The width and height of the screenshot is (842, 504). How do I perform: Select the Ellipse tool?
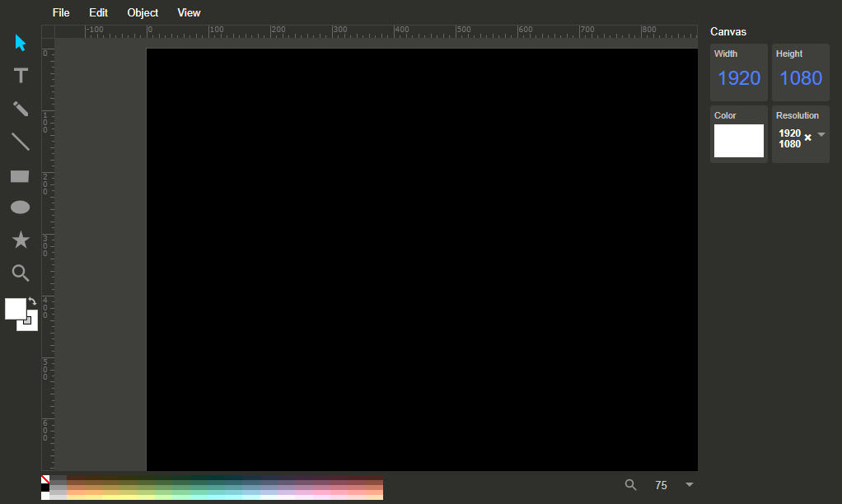[20, 208]
